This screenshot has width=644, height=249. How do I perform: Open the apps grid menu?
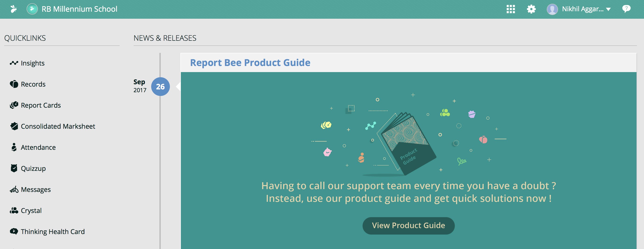pyautogui.click(x=511, y=9)
